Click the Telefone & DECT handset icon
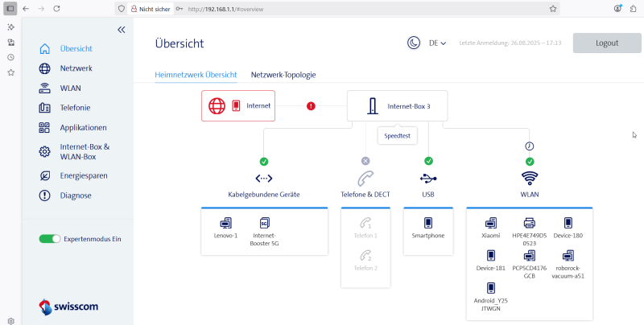Image resolution: width=644 pixels, height=325 pixels. point(365,178)
